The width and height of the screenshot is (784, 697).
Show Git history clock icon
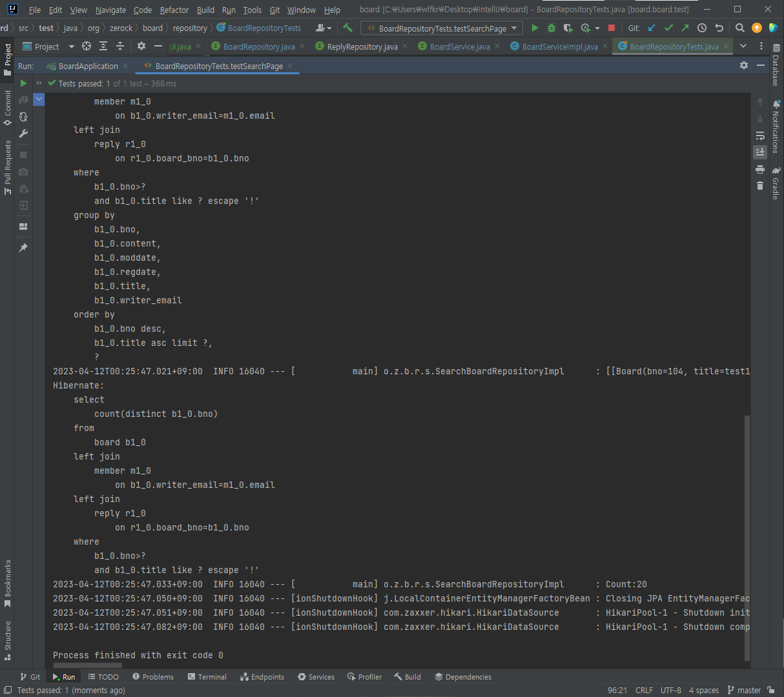(x=702, y=28)
